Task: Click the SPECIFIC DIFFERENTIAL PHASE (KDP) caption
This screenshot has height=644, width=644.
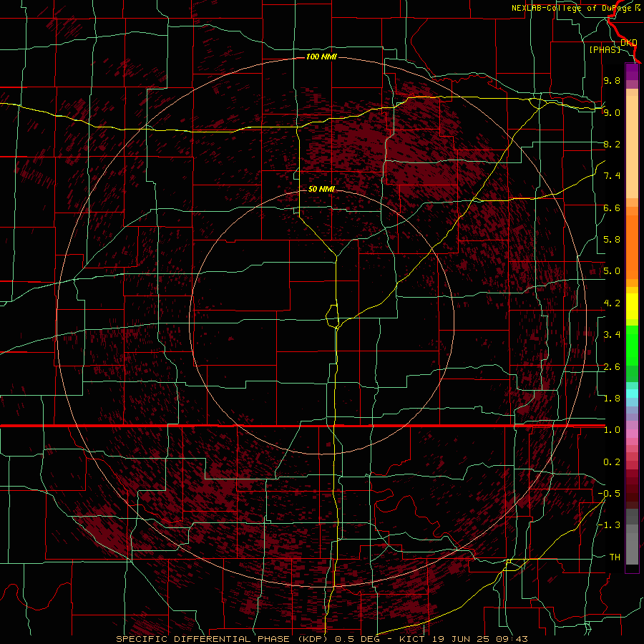Action: click(224, 639)
